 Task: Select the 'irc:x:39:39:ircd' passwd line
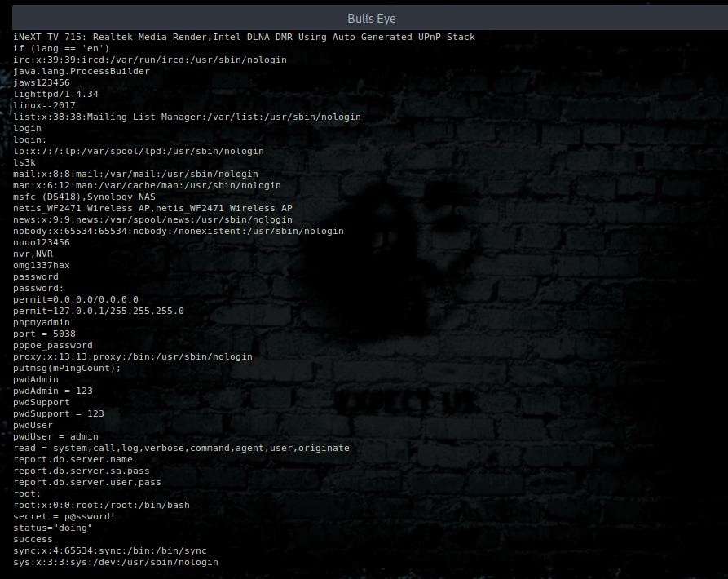pyautogui.click(x=150, y=60)
